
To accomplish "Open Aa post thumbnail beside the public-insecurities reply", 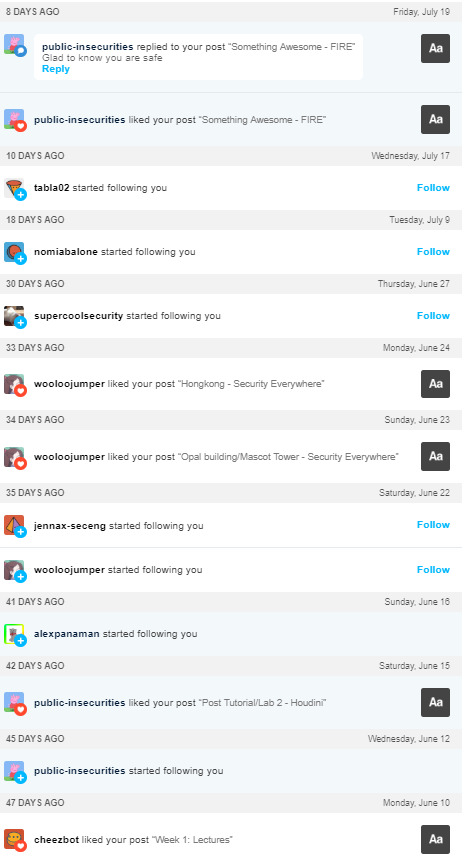I will [x=435, y=48].
